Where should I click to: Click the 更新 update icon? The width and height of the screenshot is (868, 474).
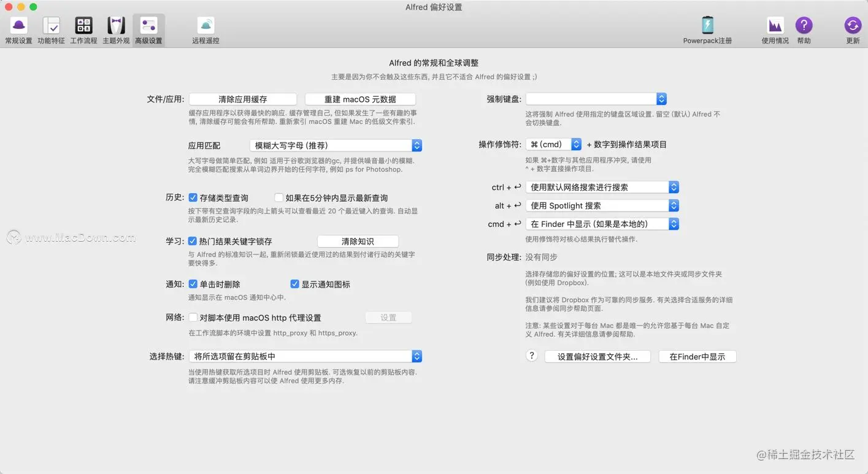pos(853,25)
